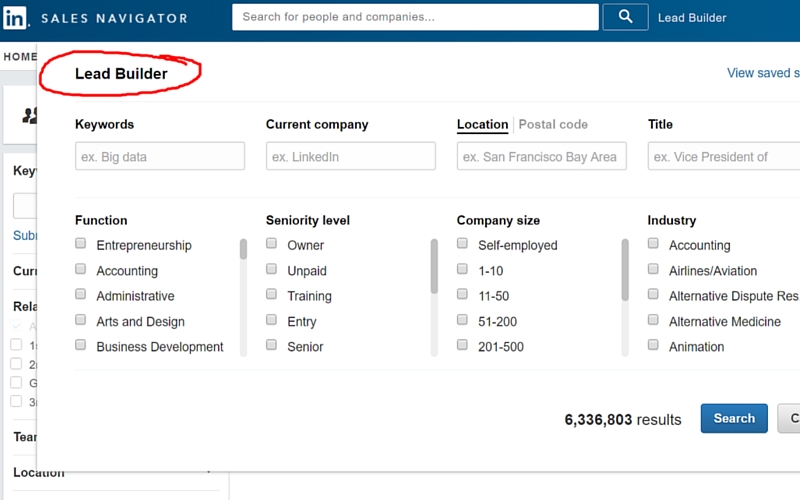The width and height of the screenshot is (800, 500).
Task: Click the LinkedIn logo icon
Action: click(x=15, y=18)
